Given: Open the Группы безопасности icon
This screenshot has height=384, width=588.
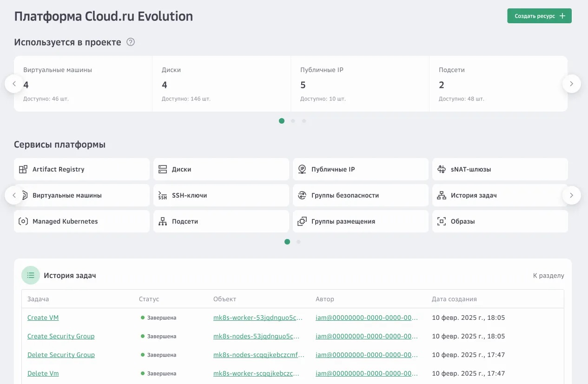Looking at the screenshot, I should click(302, 195).
